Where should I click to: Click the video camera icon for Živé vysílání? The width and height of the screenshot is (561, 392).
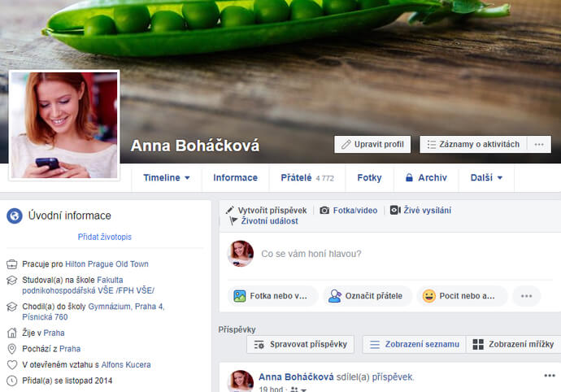[395, 210]
